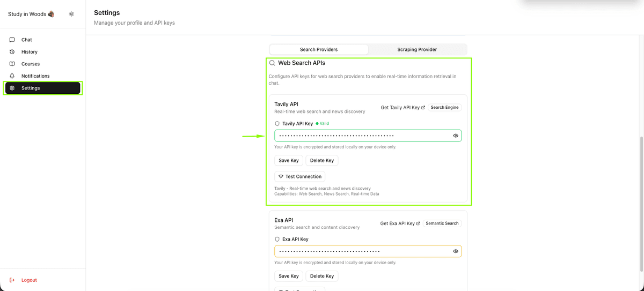Viewport: 644px width, 291px height.
Task: Click the Chat speech bubble icon
Action: [x=12, y=40]
